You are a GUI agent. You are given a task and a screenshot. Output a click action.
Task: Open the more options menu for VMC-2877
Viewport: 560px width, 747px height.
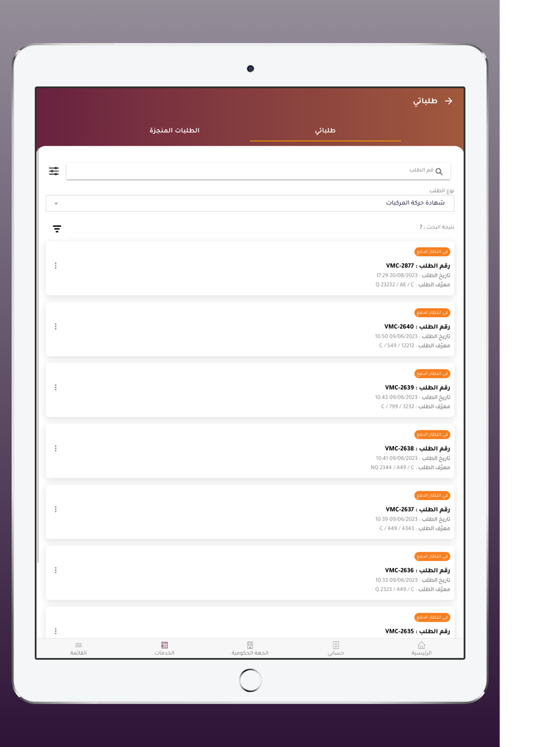point(55,265)
